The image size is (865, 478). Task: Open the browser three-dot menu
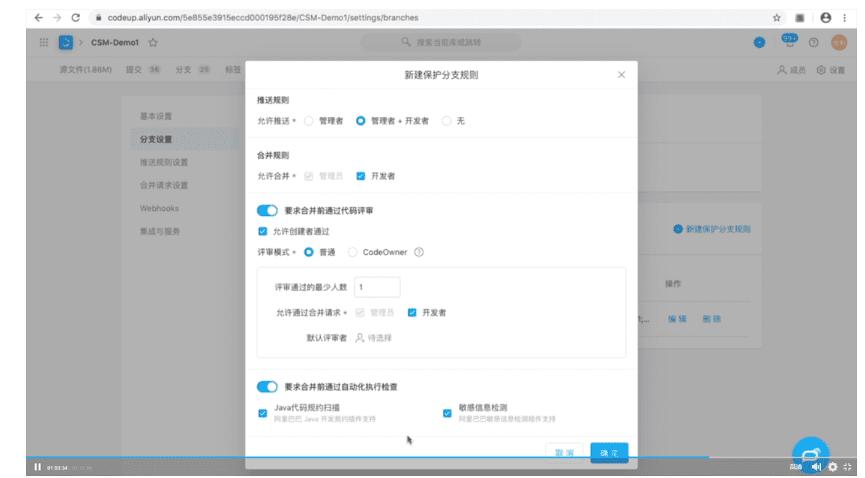pos(845,18)
